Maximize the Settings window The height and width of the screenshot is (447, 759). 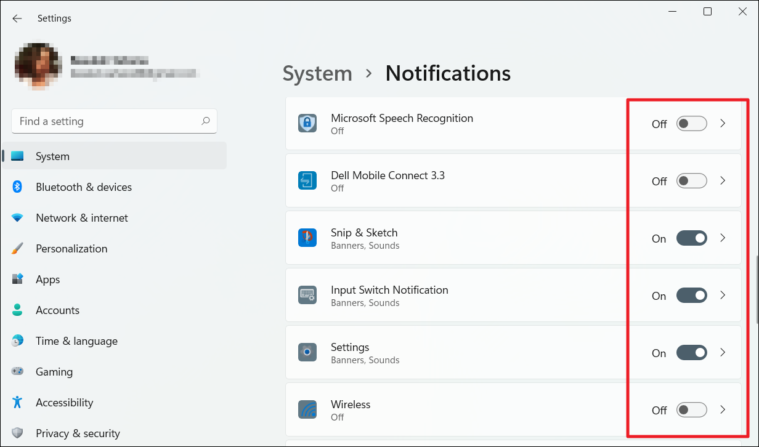[707, 11]
